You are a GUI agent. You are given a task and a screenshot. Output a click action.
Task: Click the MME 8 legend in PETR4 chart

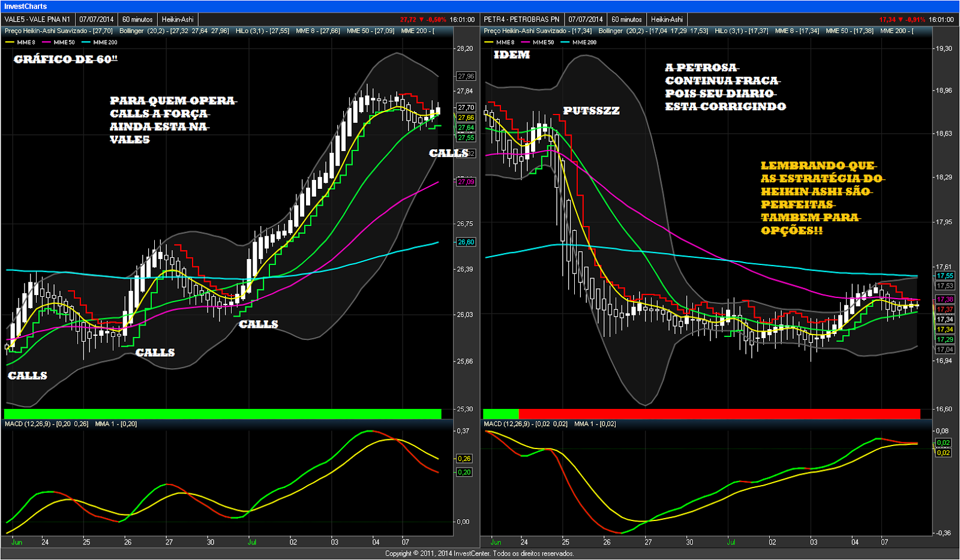(500, 43)
